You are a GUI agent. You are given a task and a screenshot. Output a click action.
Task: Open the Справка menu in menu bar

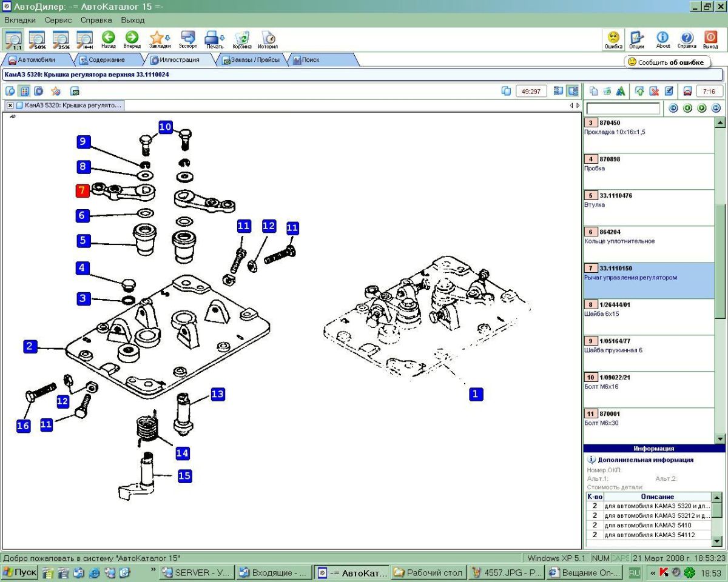pyautogui.click(x=96, y=20)
